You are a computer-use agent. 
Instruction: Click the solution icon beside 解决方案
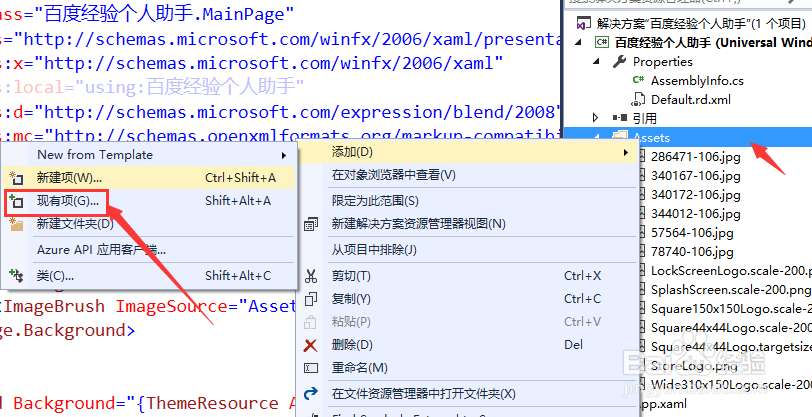pos(584,24)
